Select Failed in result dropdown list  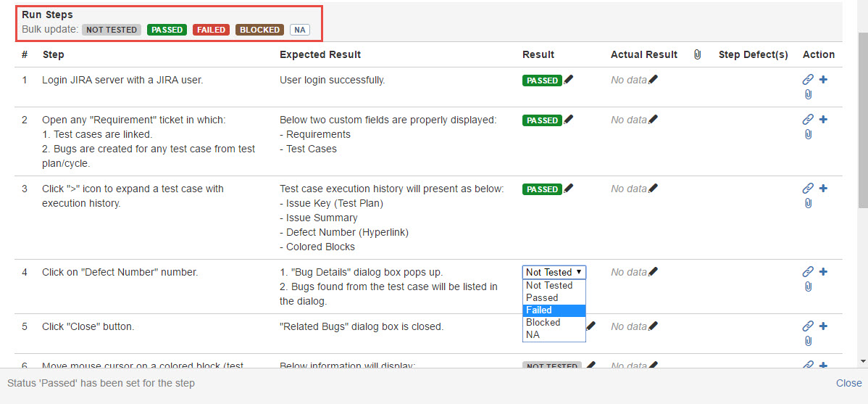coord(554,310)
